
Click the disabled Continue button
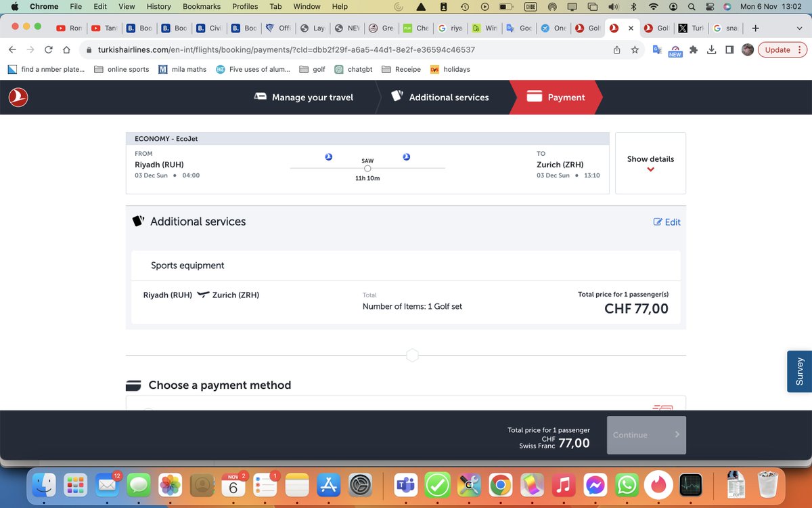pos(646,435)
